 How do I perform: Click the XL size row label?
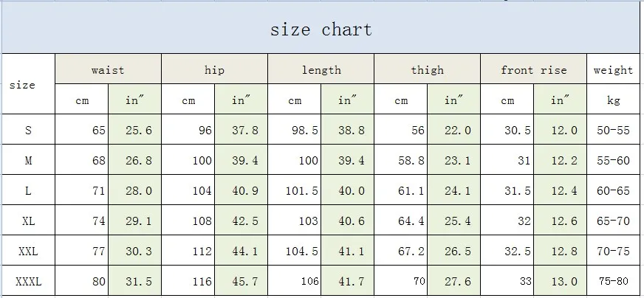[x=28, y=221]
